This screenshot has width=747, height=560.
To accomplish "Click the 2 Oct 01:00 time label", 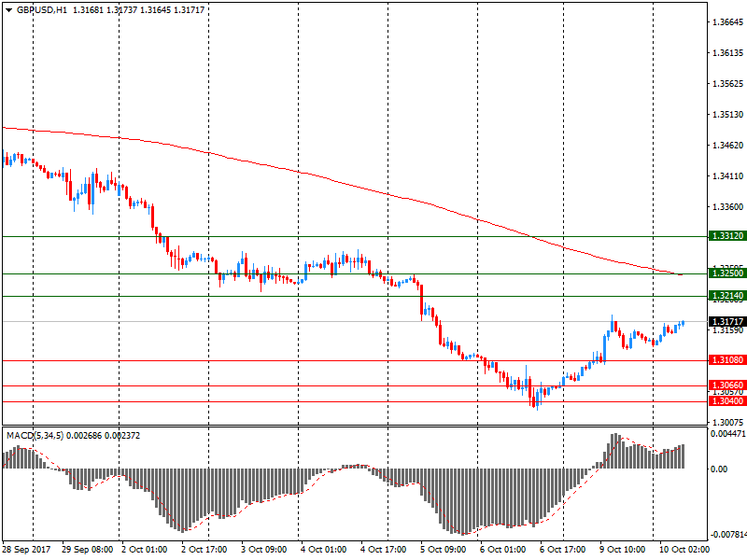I will coord(145,550).
